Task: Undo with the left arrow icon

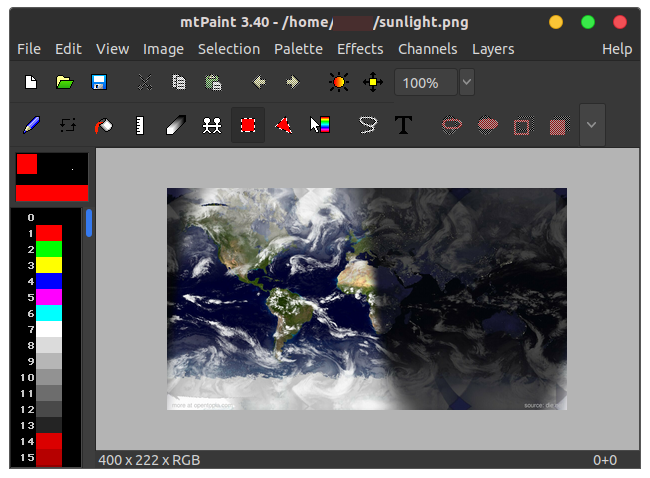Action: pyautogui.click(x=259, y=82)
